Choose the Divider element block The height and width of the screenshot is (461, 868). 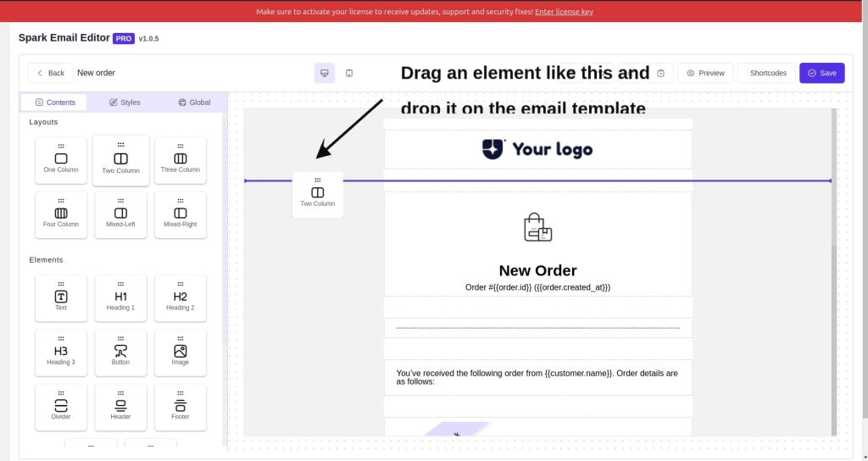(x=61, y=408)
